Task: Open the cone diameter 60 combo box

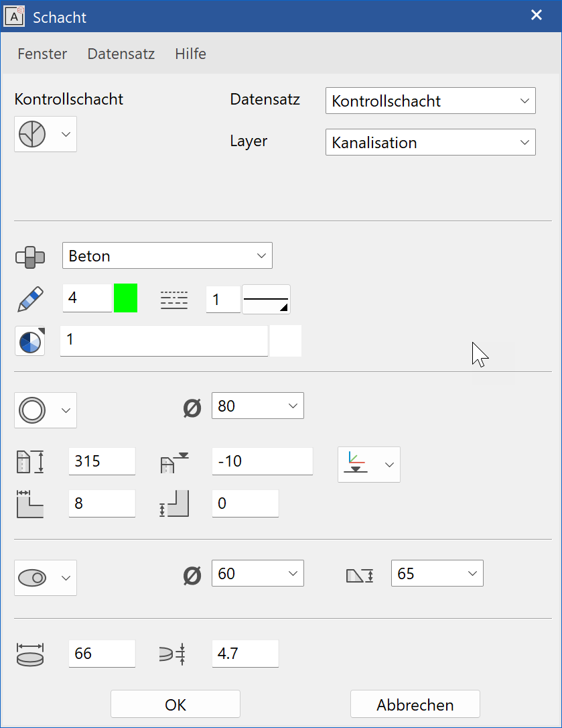Action: pyautogui.click(x=258, y=573)
